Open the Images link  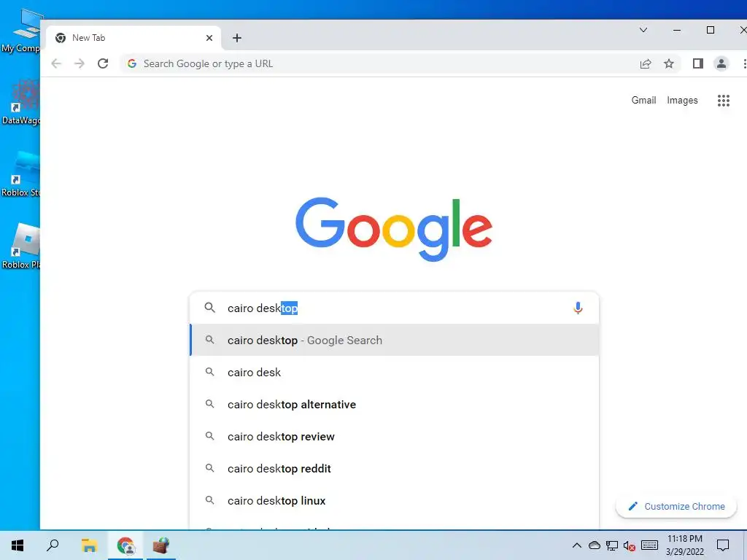(682, 100)
